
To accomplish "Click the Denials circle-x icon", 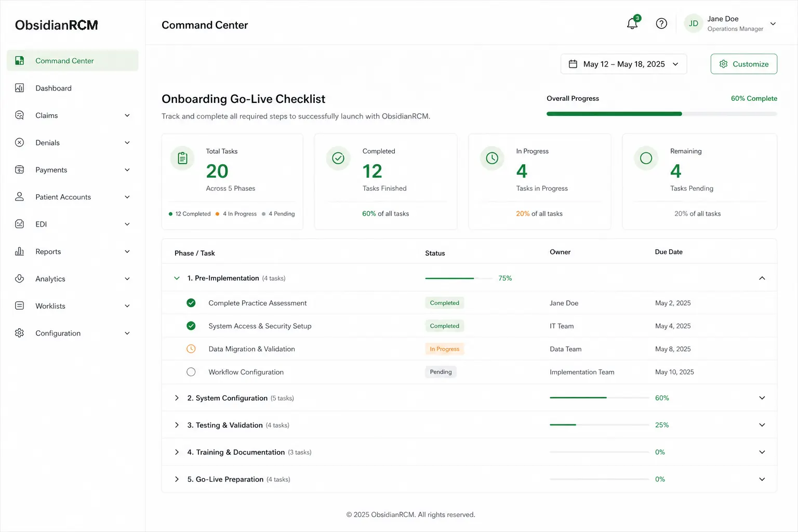I will click(20, 142).
